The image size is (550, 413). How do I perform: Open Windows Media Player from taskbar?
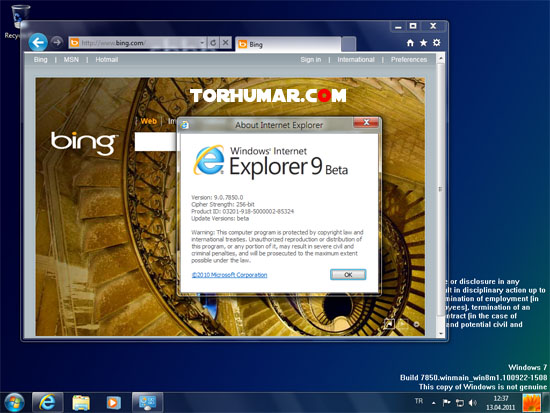point(114,402)
